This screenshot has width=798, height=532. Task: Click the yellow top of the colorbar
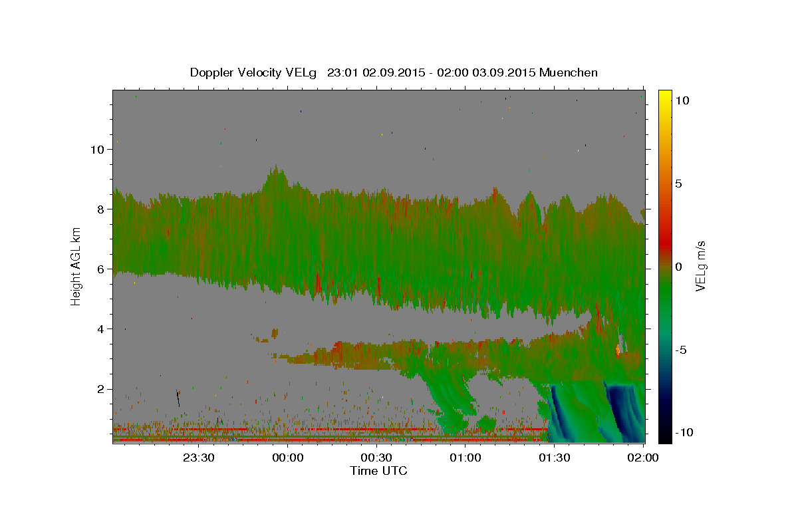point(664,96)
